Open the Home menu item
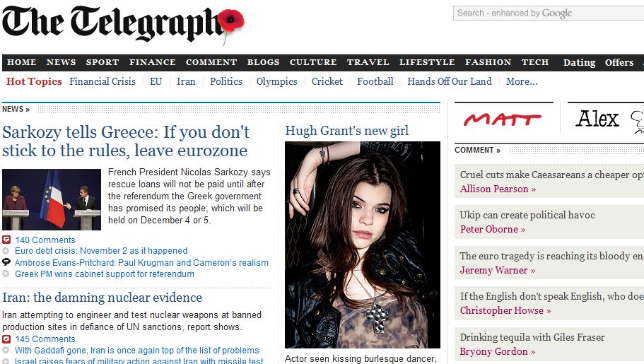The width and height of the screenshot is (644, 364). click(22, 62)
